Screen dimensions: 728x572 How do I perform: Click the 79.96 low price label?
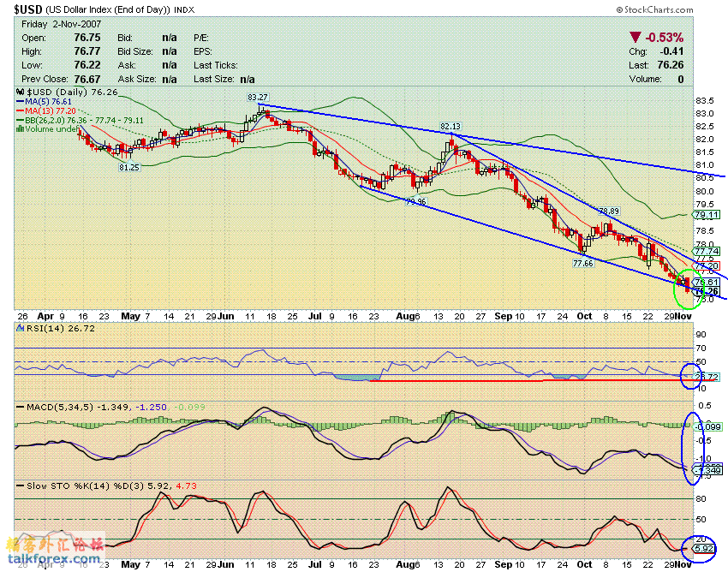click(415, 201)
